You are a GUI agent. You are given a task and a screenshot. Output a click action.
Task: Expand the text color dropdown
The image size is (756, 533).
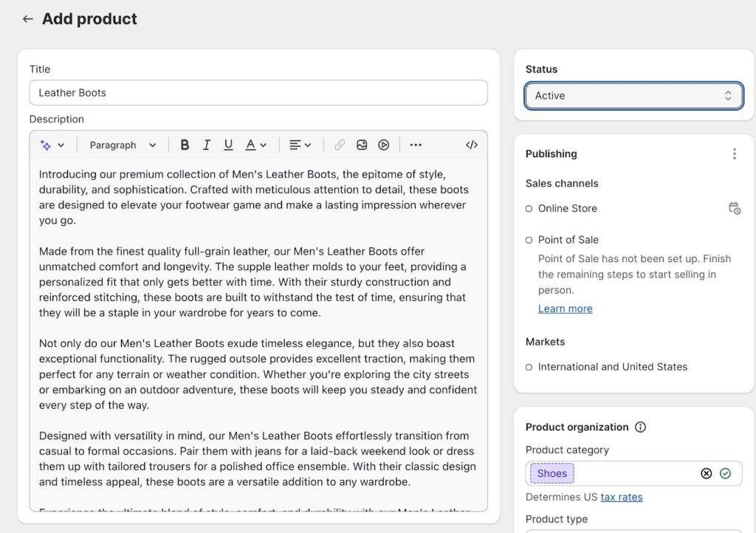point(255,145)
